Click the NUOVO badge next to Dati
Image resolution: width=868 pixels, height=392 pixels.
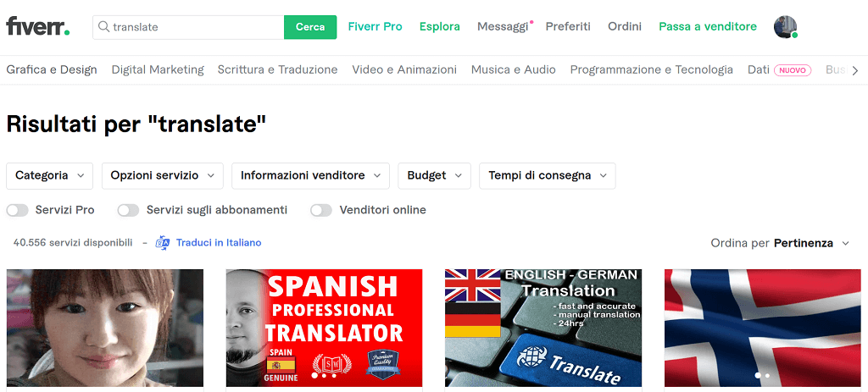793,70
